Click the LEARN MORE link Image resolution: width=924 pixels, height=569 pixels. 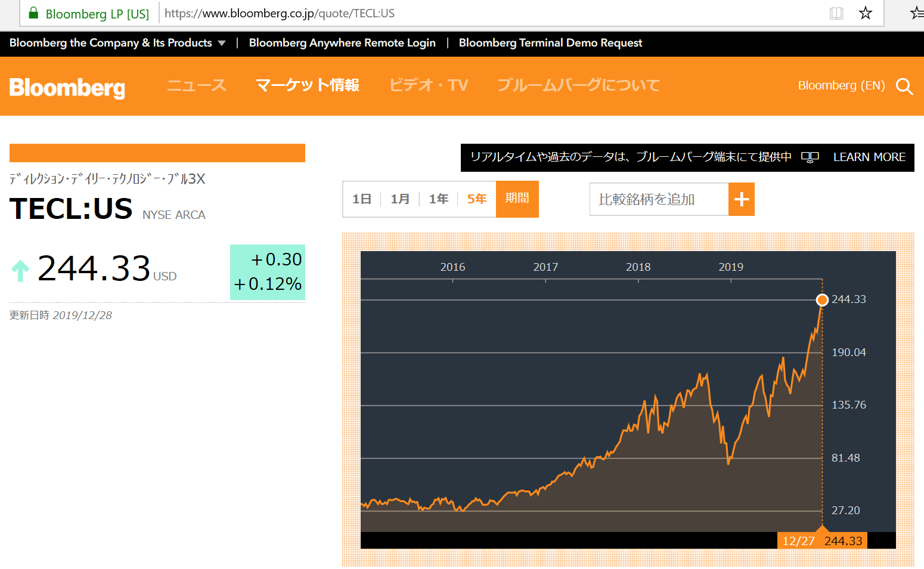[x=869, y=157]
